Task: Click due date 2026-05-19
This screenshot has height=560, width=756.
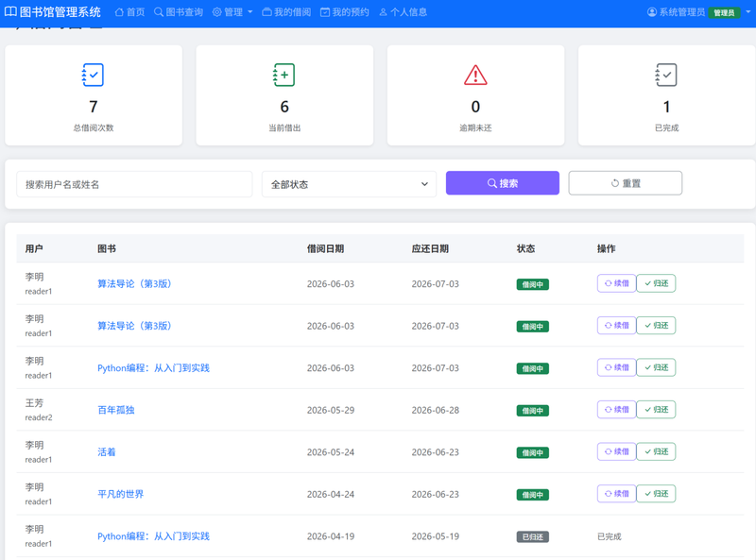Action: point(436,536)
